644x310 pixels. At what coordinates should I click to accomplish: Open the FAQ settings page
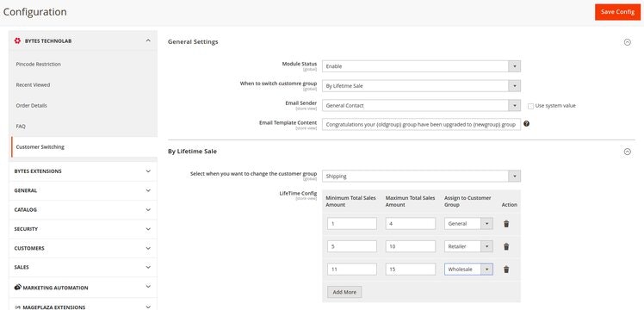21,126
